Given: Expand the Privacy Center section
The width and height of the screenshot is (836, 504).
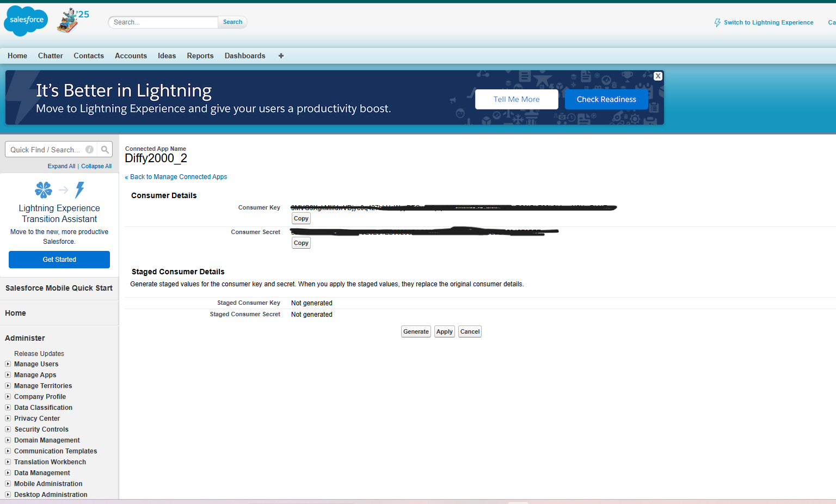Looking at the screenshot, I should pos(8,419).
